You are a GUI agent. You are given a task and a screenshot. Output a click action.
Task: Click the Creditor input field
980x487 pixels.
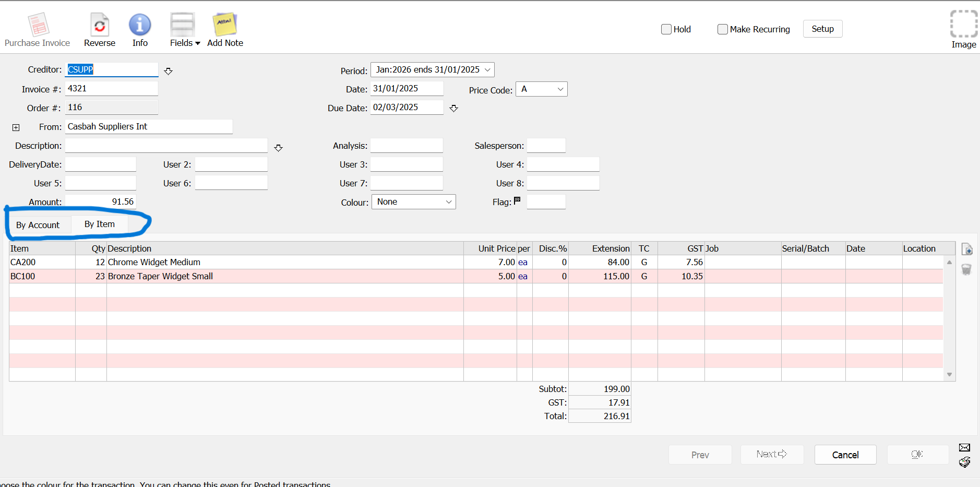112,70
